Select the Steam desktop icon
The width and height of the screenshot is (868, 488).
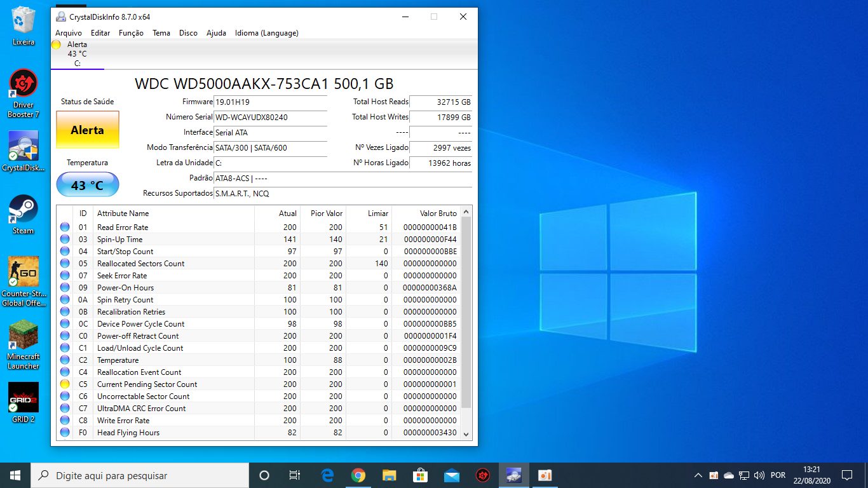click(24, 214)
